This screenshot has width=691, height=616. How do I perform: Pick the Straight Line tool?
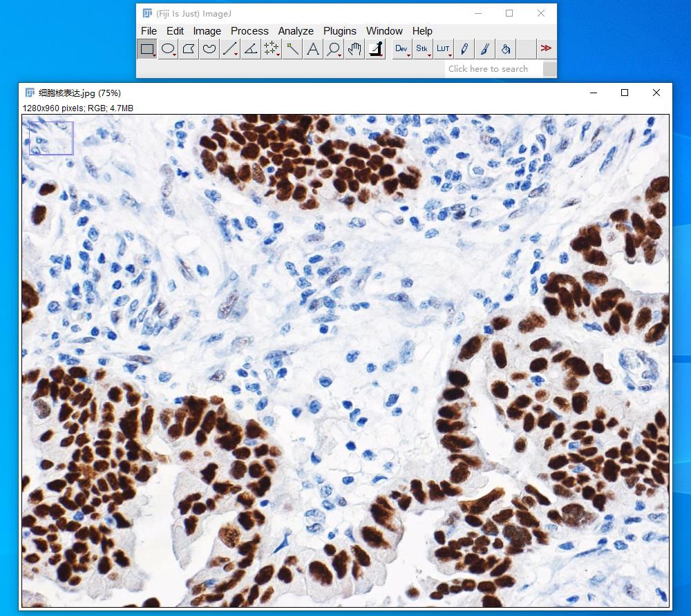(230, 49)
